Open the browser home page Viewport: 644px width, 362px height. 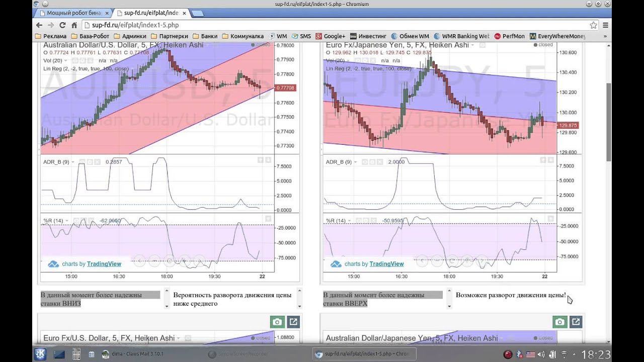[x=74, y=25]
